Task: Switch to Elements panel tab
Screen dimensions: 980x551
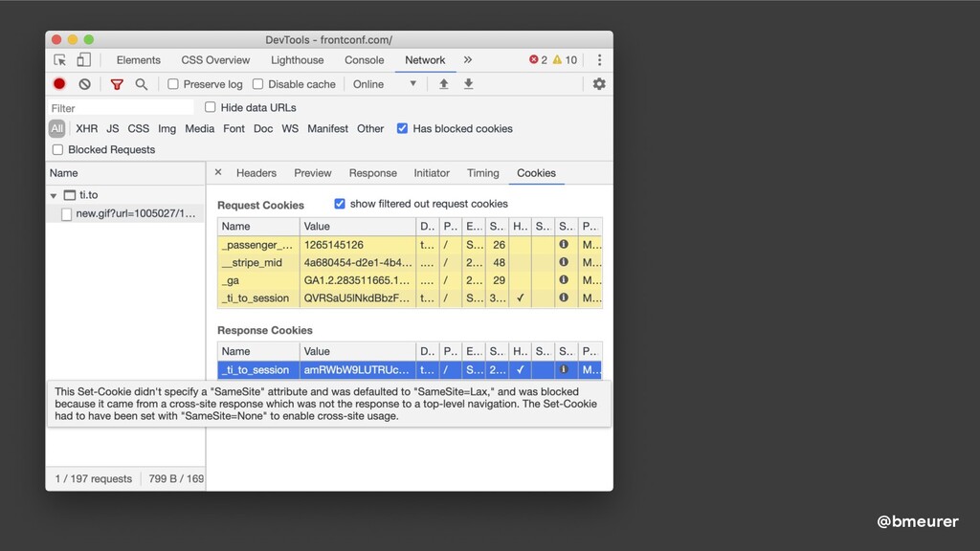Action: (x=138, y=60)
